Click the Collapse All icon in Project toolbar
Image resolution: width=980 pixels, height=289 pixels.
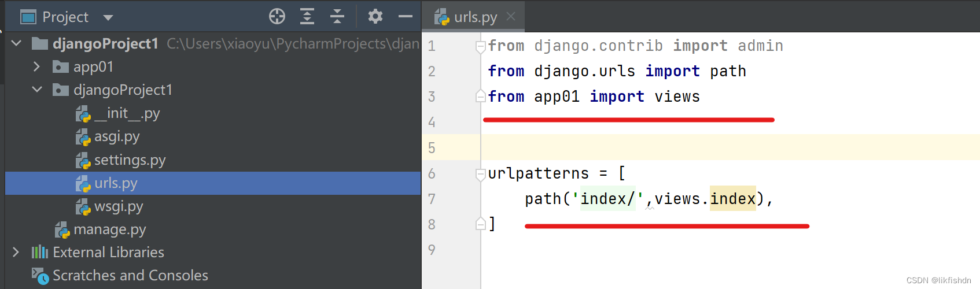tap(337, 17)
